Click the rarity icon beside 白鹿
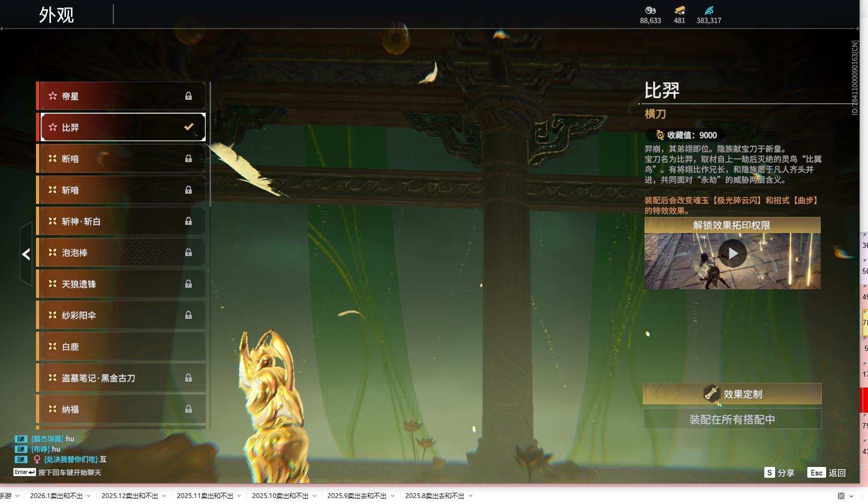This screenshot has height=504, width=868. [53, 347]
